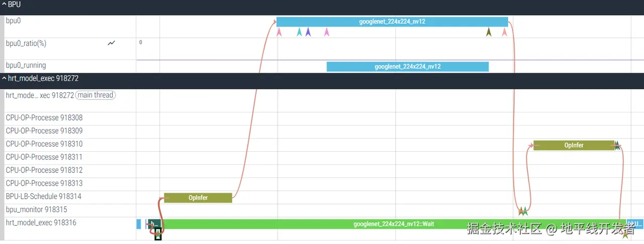Collapse the hrt_model_exec 918272 group chevron
Image resolution: width=644 pixels, height=244 pixels.
[x=5, y=79]
